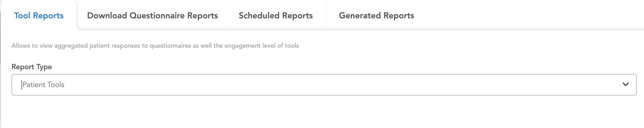Image resolution: width=644 pixels, height=128 pixels.
Task: Click the word "Generated" in the fourth tab
Action: (360, 15)
